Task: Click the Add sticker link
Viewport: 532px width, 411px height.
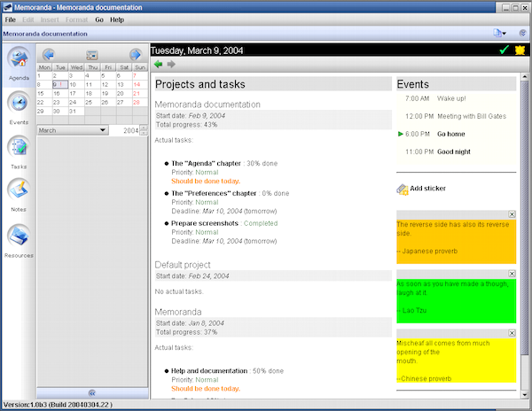Action: click(x=428, y=189)
